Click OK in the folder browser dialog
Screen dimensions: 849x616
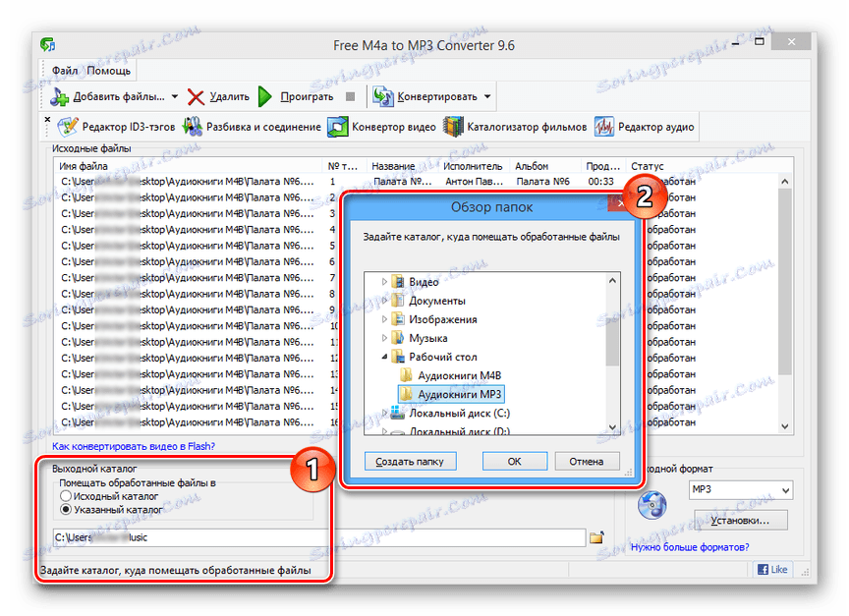514,461
